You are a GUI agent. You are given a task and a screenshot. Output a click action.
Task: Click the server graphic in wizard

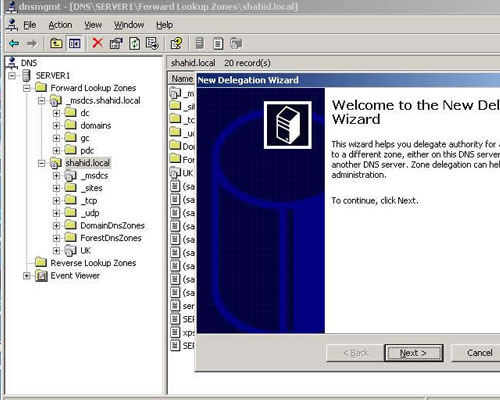coord(288,125)
